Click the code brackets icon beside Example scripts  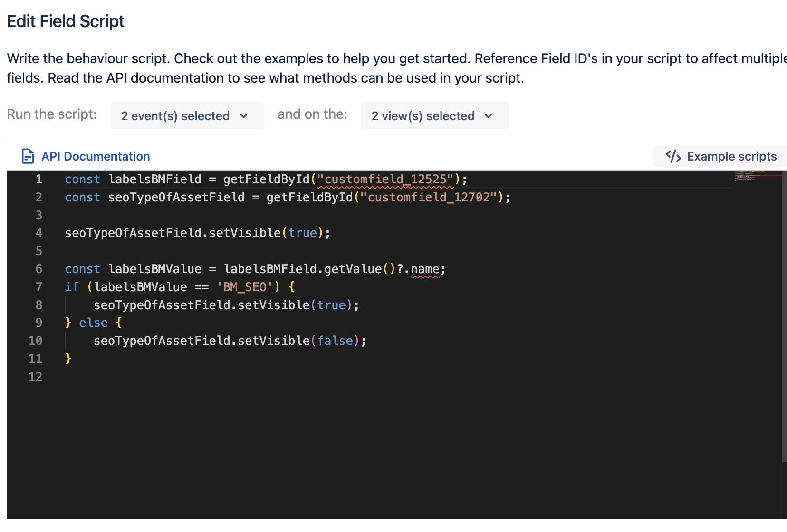point(673,156)
